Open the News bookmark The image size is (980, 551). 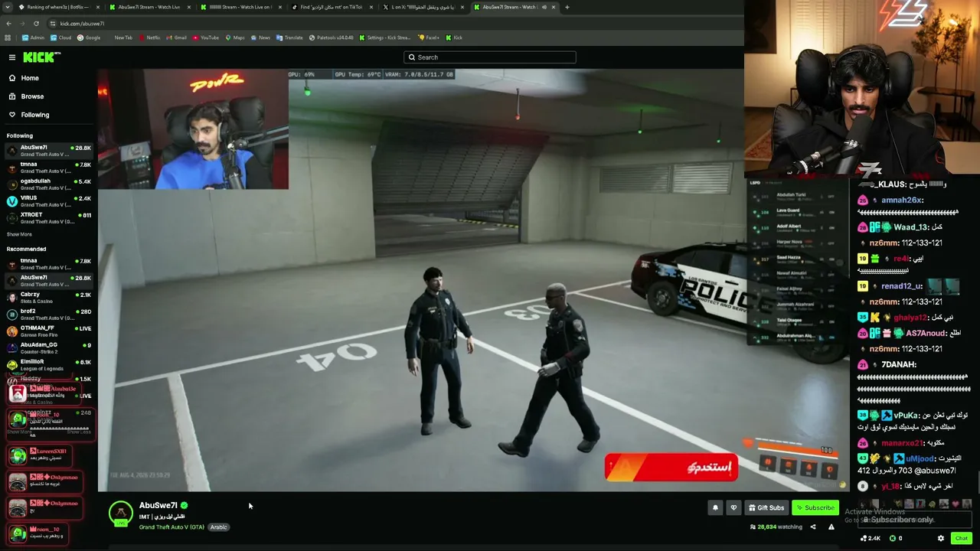261,37
